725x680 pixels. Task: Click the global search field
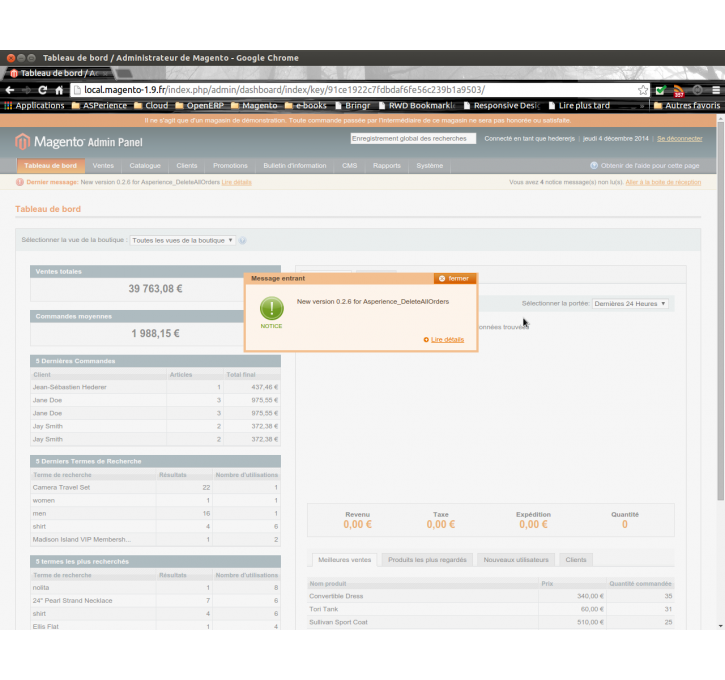click(x=413, y=139)
